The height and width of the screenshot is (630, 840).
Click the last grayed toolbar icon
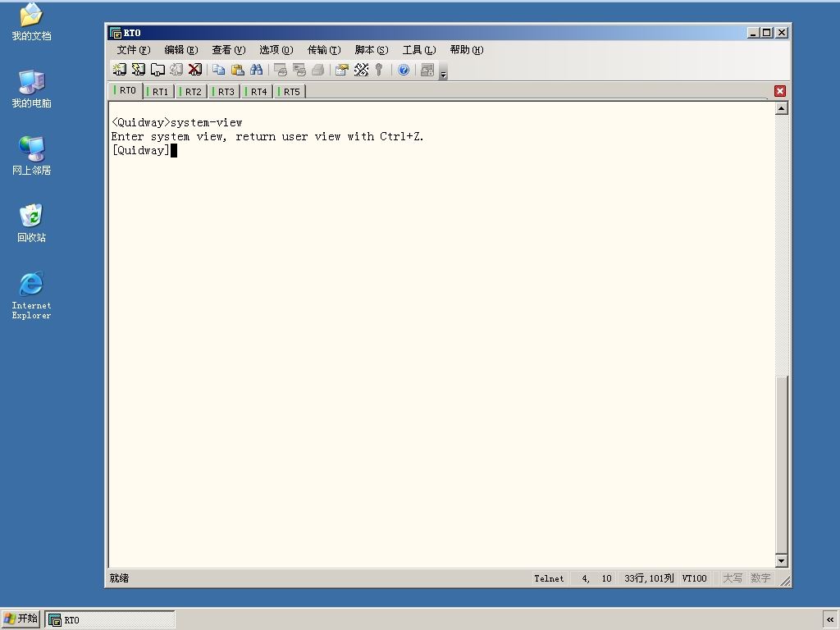pyautogui.click(x=427, y=70)
